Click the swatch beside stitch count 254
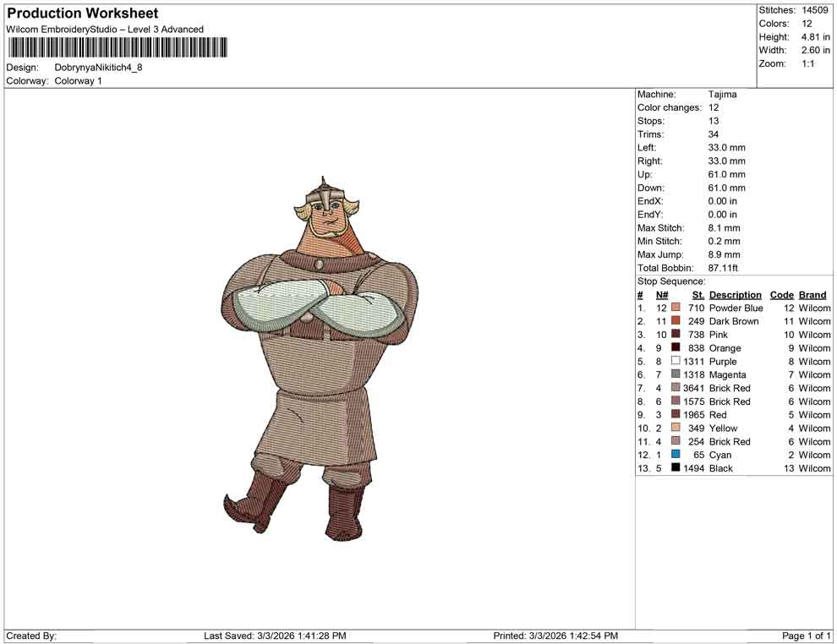The image size is (837, 644). (x=676, y=440)
